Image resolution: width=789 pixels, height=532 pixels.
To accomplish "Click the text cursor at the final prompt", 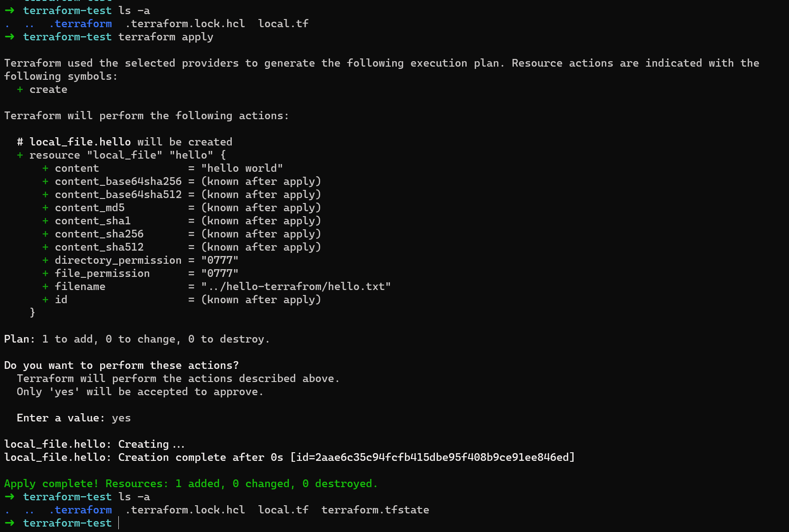I will pyautogui.click(x=118, y=523).
